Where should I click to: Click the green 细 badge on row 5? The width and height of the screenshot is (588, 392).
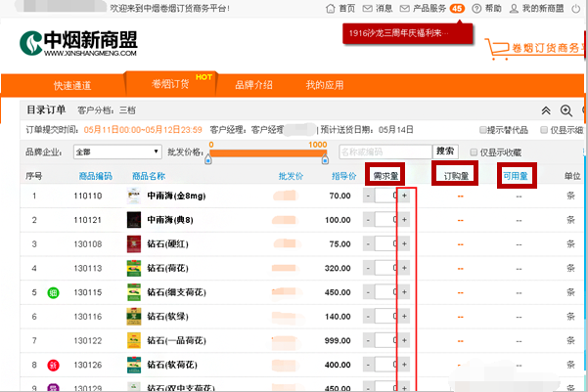click(x=53, y=292)
